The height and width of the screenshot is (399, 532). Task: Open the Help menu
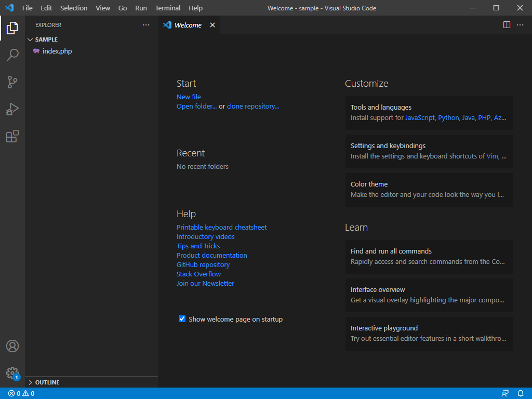coord(195,8)
